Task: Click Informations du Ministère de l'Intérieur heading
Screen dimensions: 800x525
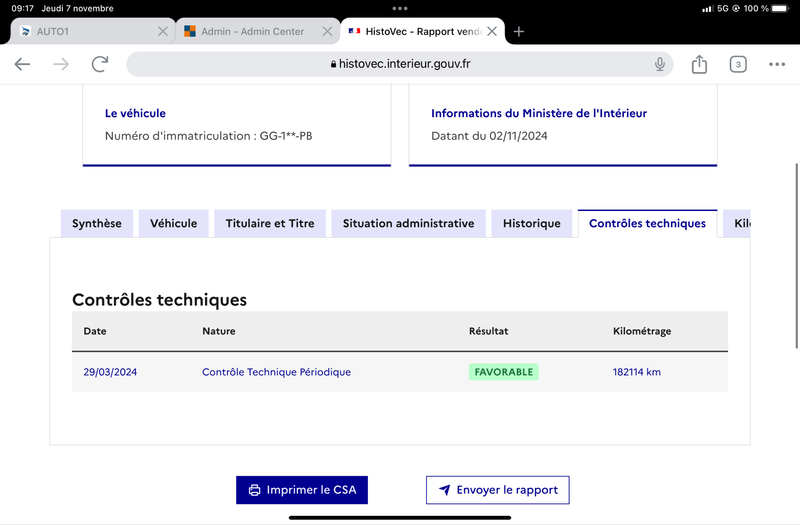Action: (x=539, y=113)
